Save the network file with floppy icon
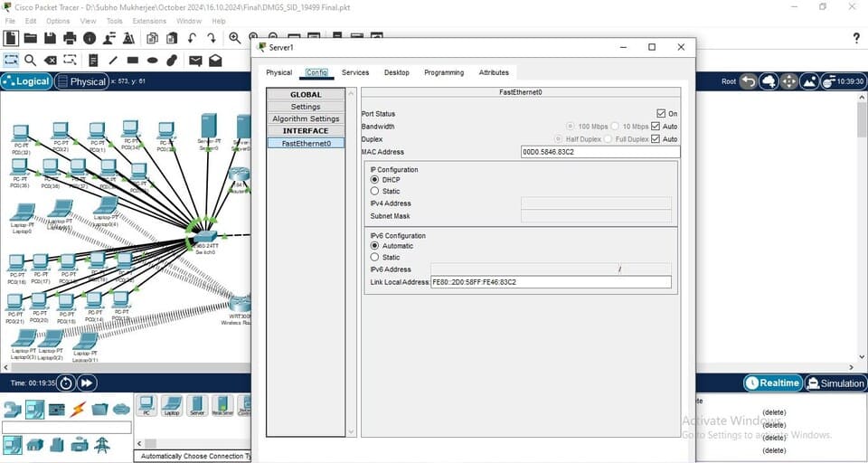This screenshot has height=463, width=868. click(x=51, y=38)
